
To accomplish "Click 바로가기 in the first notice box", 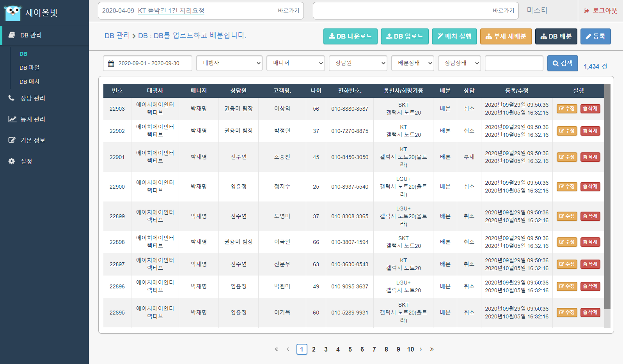I will (288, 11).
